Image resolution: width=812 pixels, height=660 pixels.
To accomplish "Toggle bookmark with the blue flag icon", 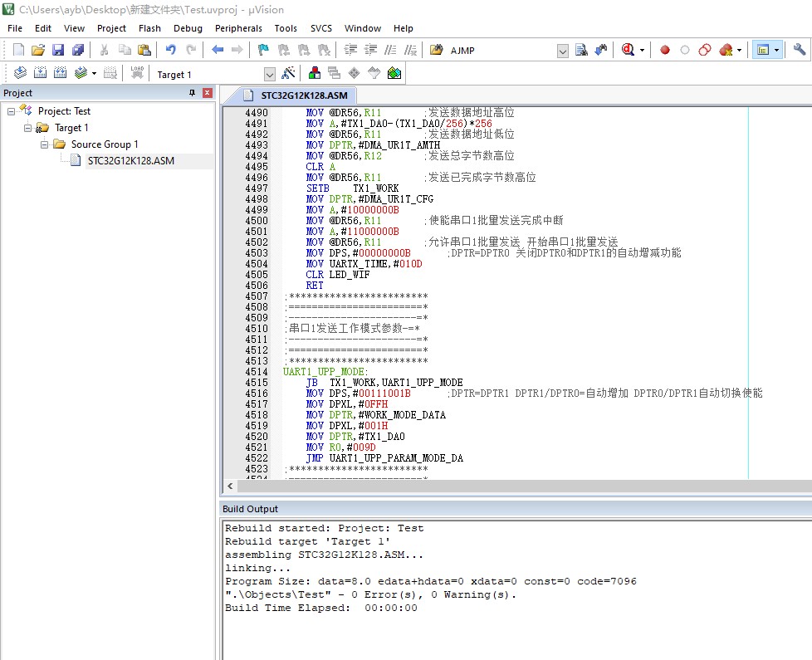I will (x=263, y=50).
